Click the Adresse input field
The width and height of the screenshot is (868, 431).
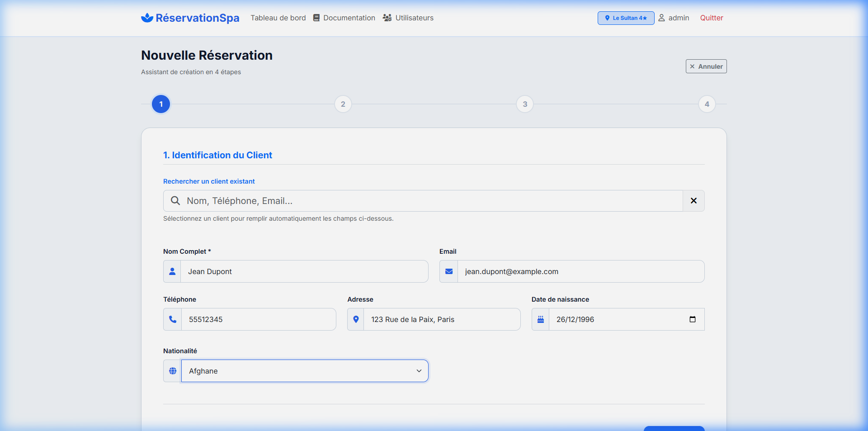442,319
